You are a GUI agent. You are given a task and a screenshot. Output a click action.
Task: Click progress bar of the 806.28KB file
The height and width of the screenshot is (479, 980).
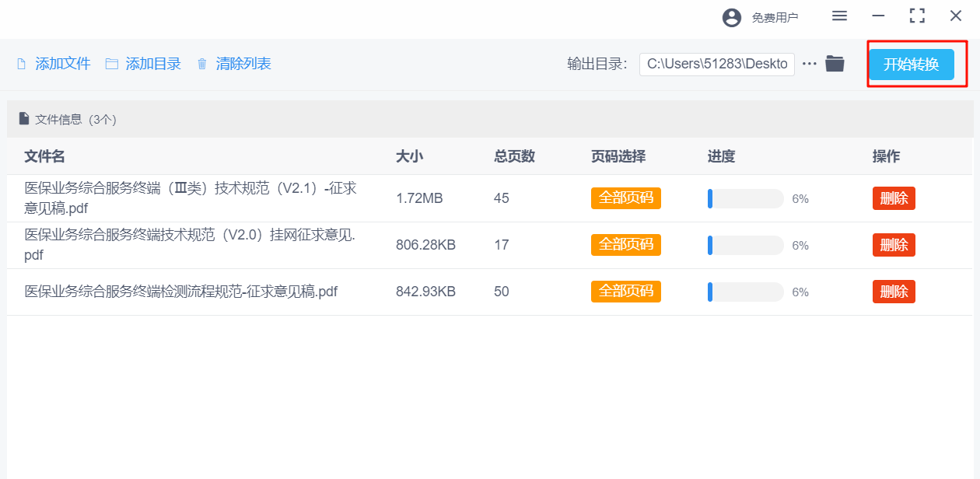[745, 246]
